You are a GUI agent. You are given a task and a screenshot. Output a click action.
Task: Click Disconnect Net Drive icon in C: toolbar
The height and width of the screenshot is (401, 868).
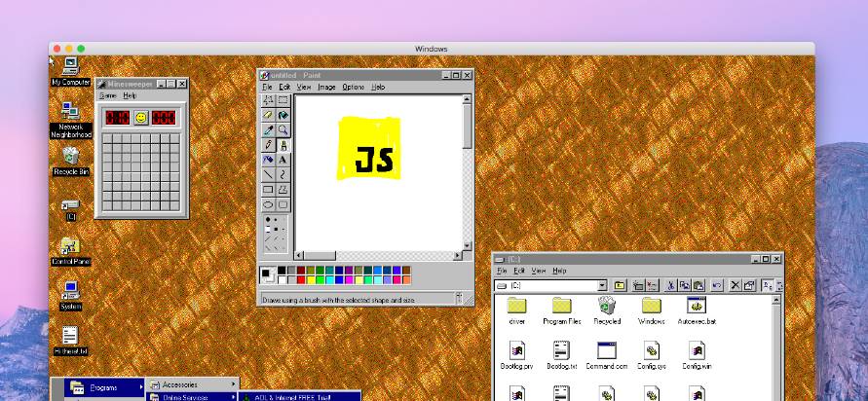coord(652,285)
